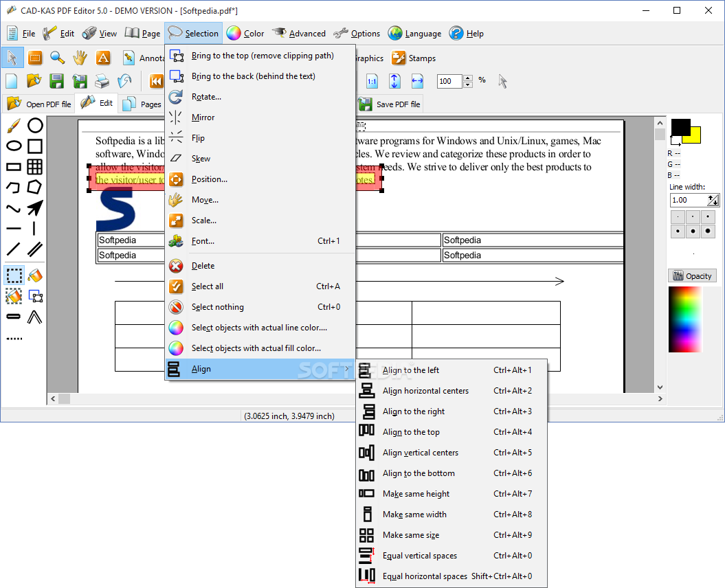Switch to the Pages tab
The image size is (725, 588).
point(142,104)
